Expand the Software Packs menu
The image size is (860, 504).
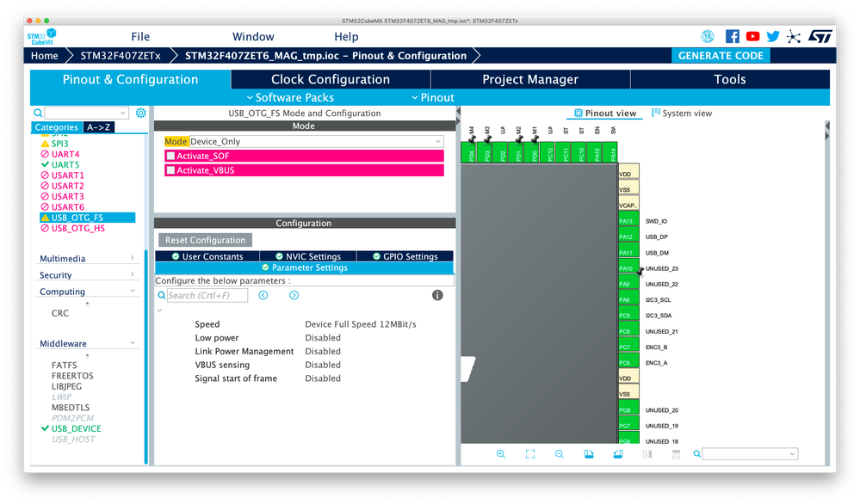[290, 97]
